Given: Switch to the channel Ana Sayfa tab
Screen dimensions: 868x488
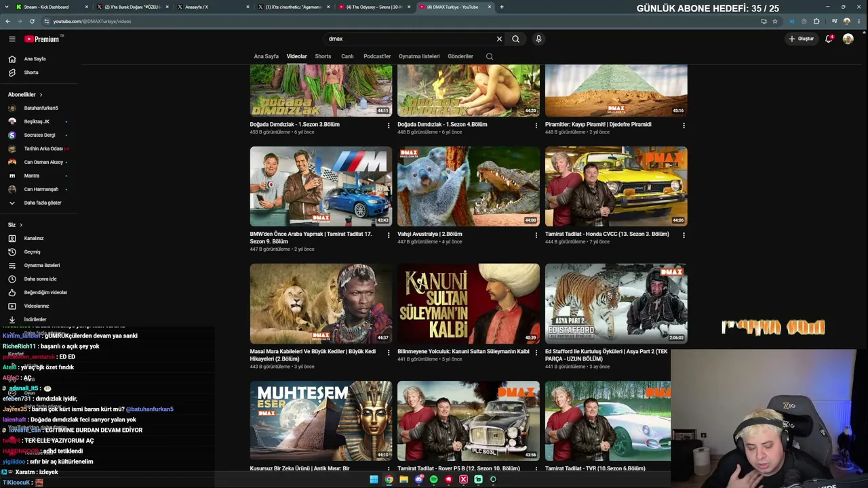Looking at the screenshot, I should click(x=266, y=56).
